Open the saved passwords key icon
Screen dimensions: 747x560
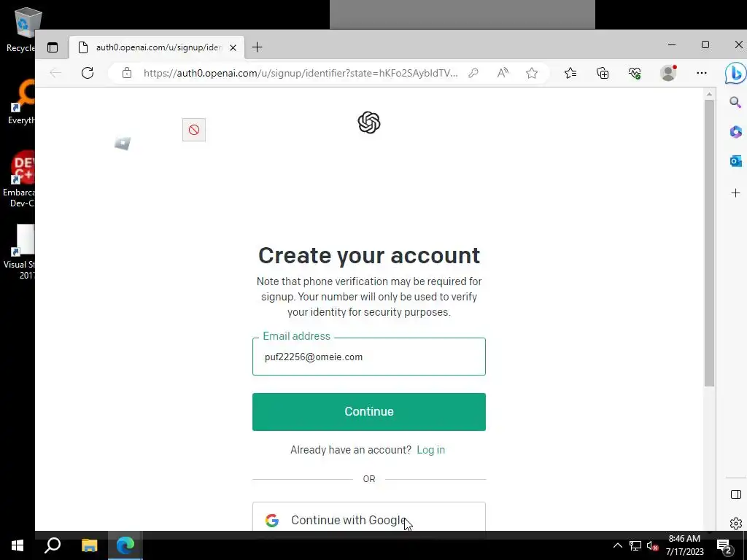[473, 73]
